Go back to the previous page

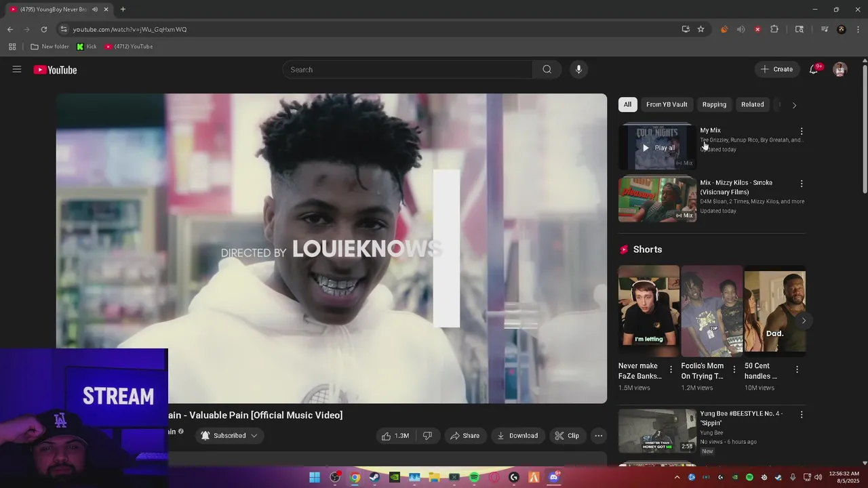(x=10, y=29)
